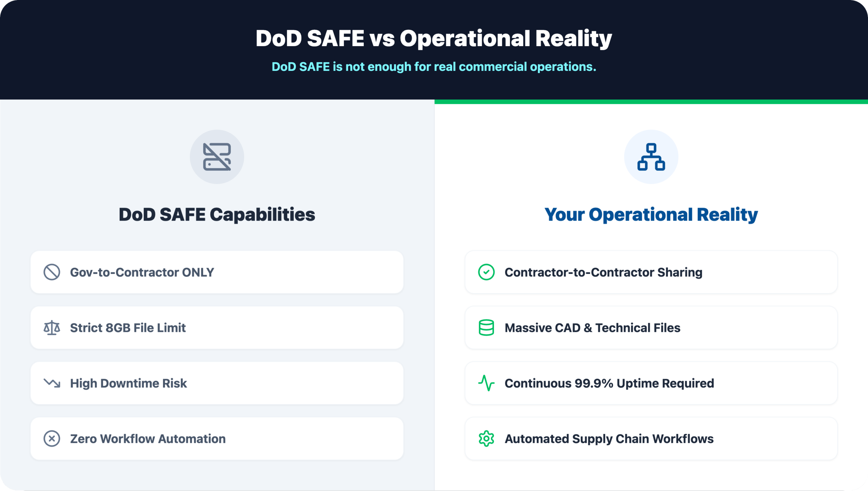Screen dimensions: 868x491
Task: Click the green circled checkmark icon
Action: (486, 272)
